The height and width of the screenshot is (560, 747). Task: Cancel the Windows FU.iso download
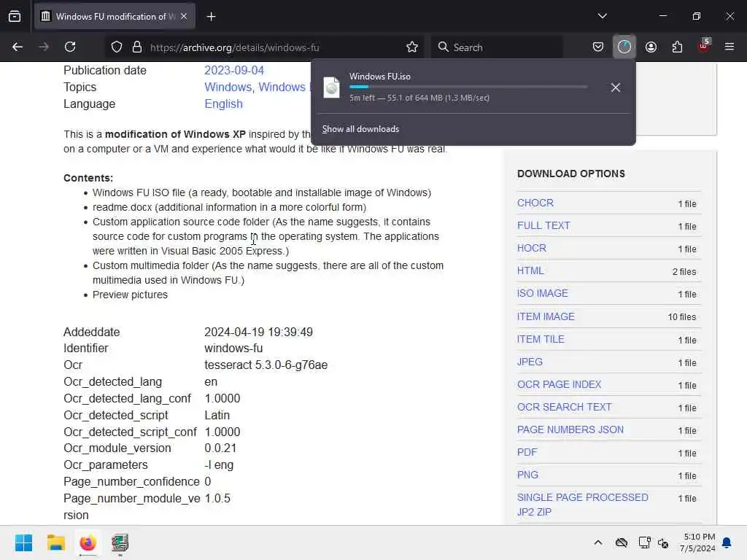pos(616,87)
